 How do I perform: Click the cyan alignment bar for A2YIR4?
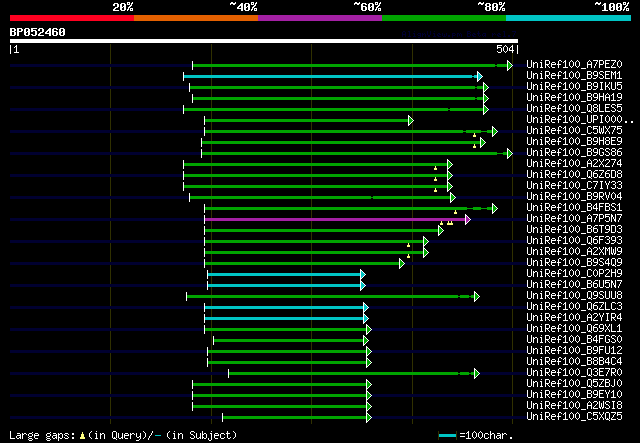coord(287,319)
